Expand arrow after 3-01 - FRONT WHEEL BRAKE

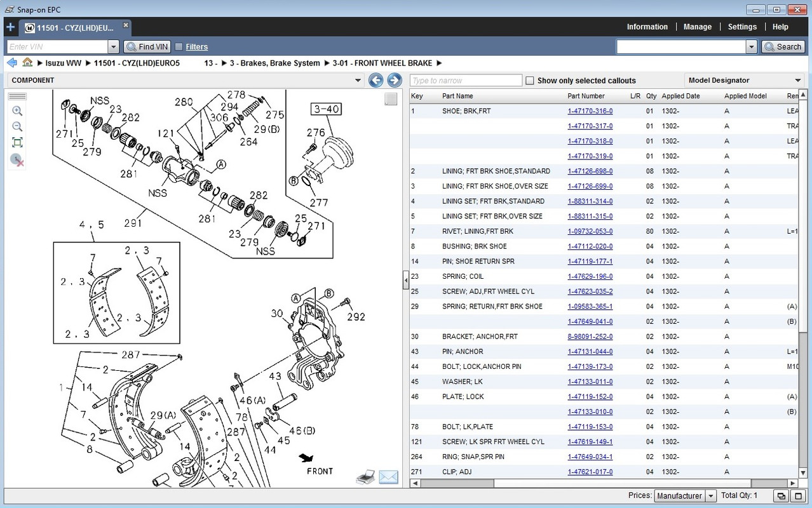tap(439, 63)
